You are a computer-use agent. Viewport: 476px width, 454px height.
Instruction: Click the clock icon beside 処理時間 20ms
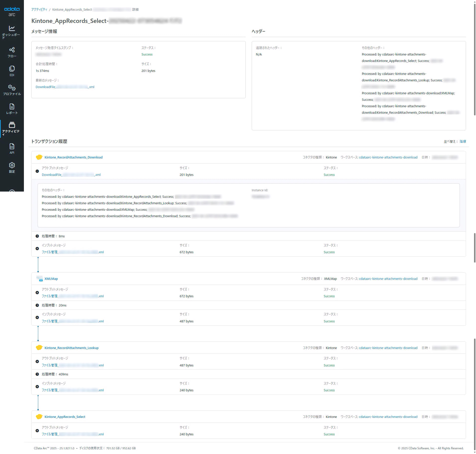[x=37, y=305]
